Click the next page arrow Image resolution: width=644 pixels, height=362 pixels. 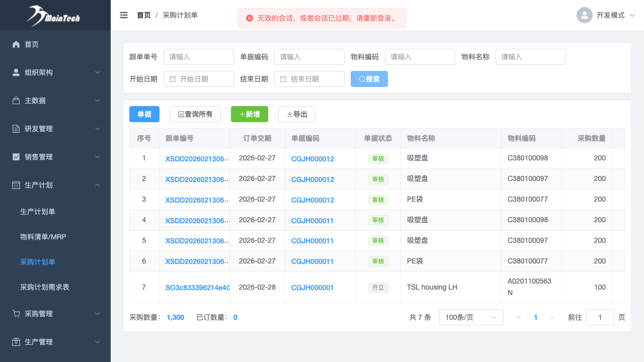[552, 317]
